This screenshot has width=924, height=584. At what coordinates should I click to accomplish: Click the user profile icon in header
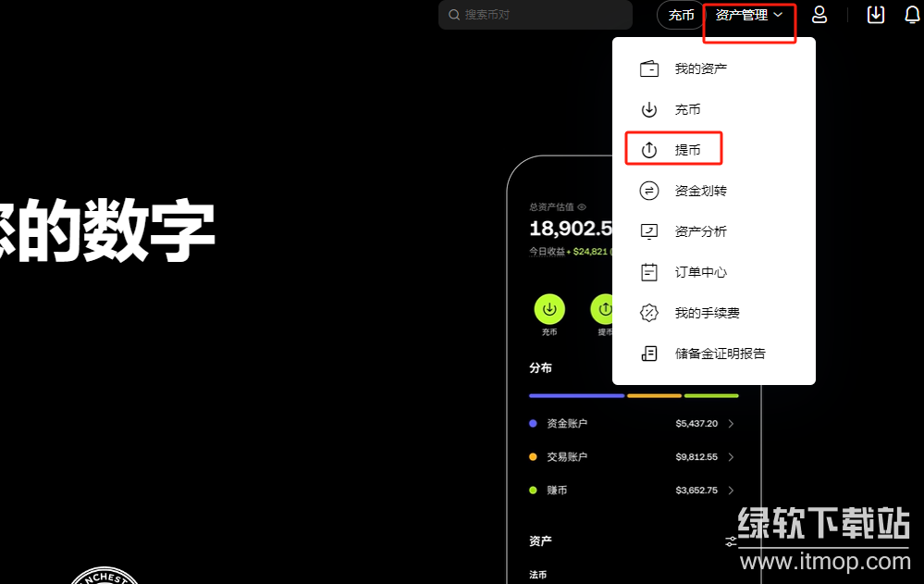819,15
